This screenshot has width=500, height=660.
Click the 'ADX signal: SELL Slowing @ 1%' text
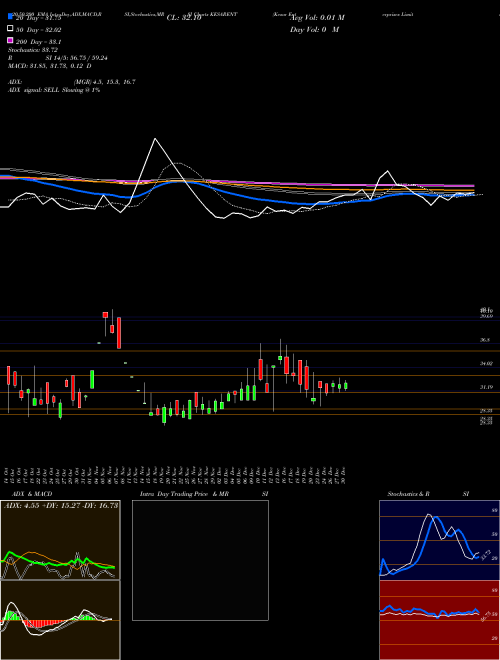[54, 90]
